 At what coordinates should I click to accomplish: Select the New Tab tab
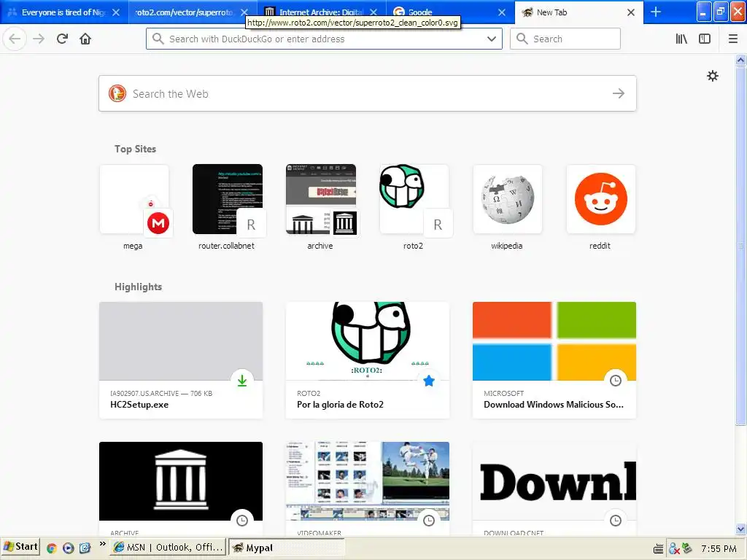[x=578, y=12]
